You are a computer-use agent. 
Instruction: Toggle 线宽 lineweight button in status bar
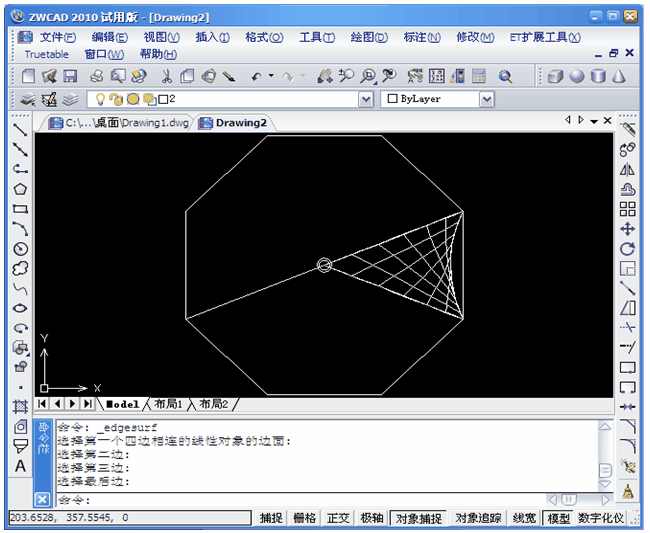pos(524,518)
